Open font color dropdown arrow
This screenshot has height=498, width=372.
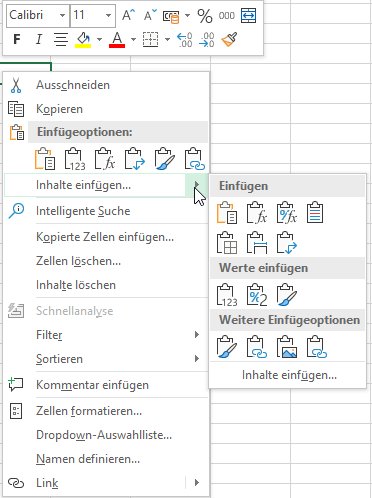(x=133, y=40)
